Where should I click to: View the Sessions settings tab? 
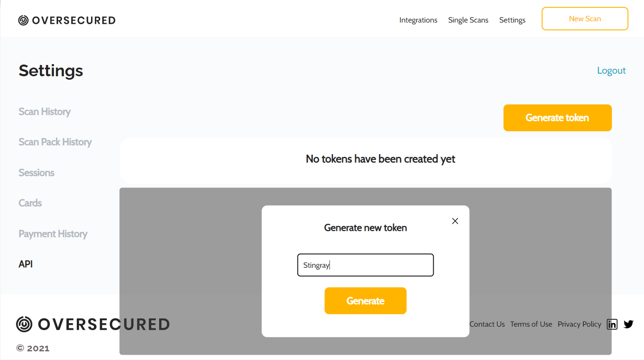tap(36, 173)
